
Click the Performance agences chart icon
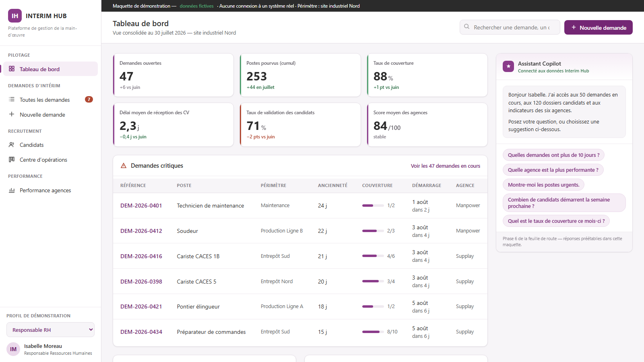coord(12,190)
